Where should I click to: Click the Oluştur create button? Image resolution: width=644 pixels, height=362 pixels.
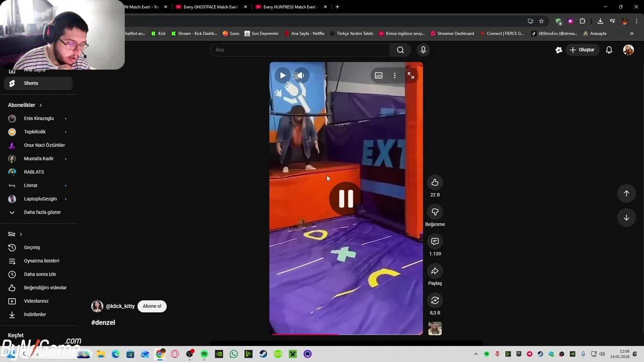pos(582,50)
